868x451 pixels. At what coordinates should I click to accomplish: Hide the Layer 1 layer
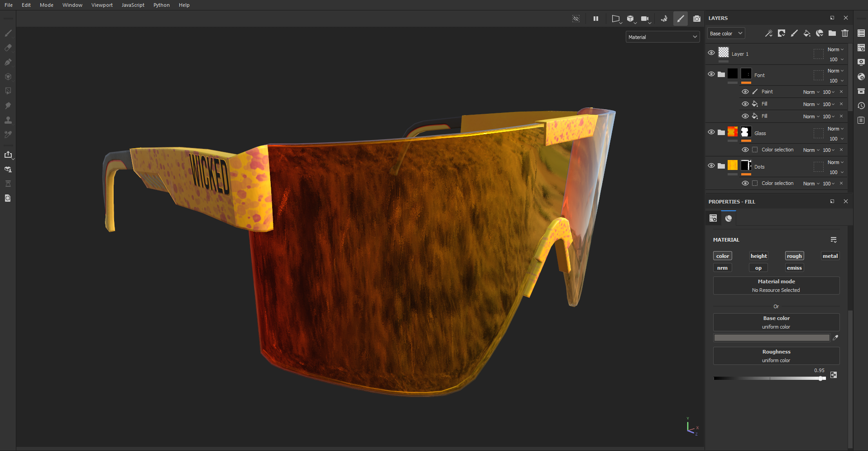click(711, 53)
